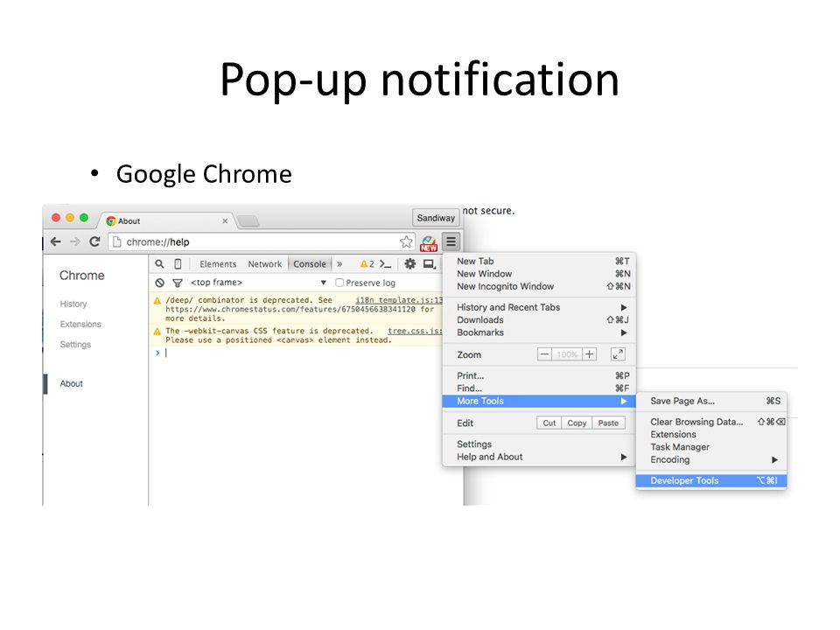The height and width of the screenshot is (630, 840).
Task: Click the NEW extension icon
Action: click(x=429, y=243)
